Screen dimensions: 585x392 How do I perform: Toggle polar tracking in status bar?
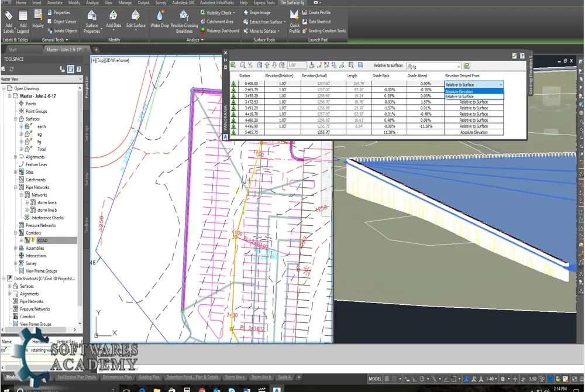422,379
